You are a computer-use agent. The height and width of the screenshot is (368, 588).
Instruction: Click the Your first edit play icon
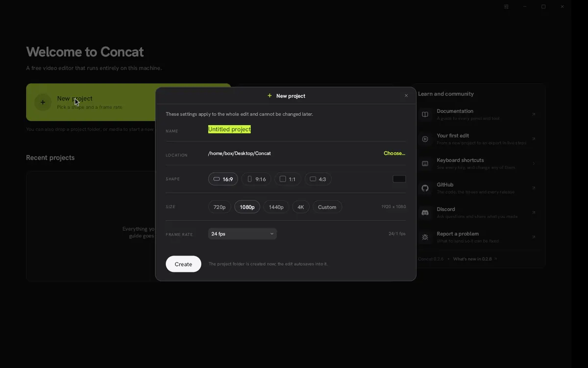425,139
